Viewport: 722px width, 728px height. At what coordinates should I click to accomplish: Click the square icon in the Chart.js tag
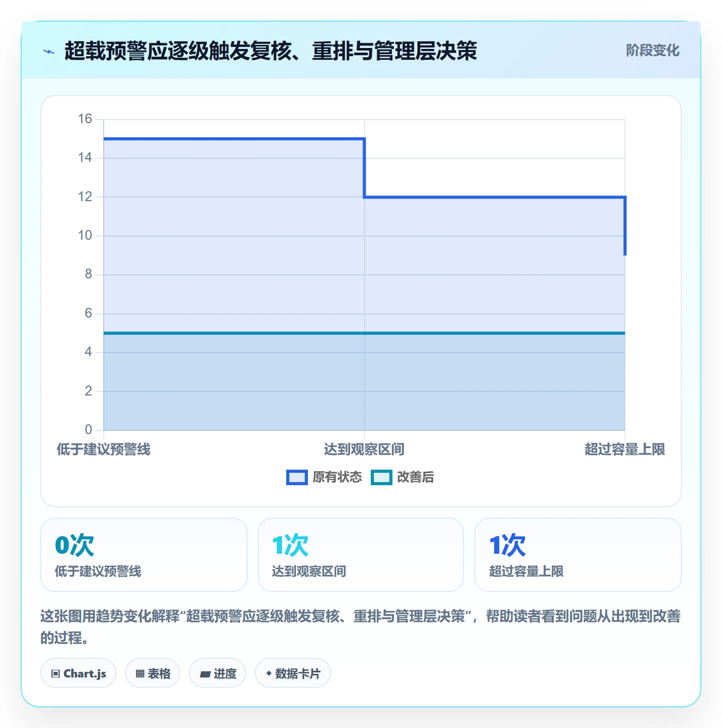pos(56,673)
